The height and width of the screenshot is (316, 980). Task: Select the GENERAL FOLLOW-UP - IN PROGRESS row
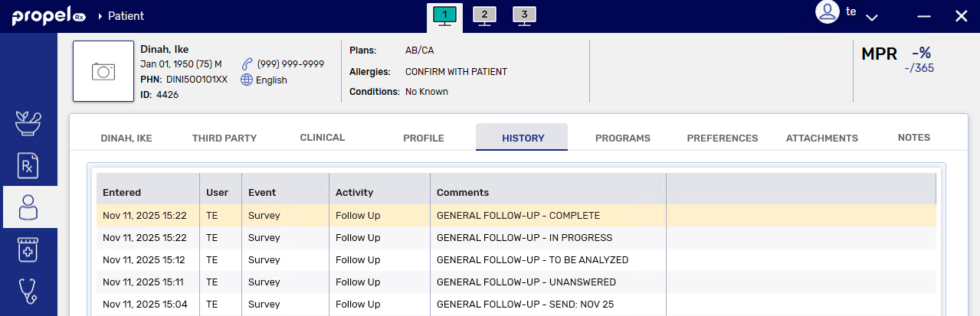point(524,238)
